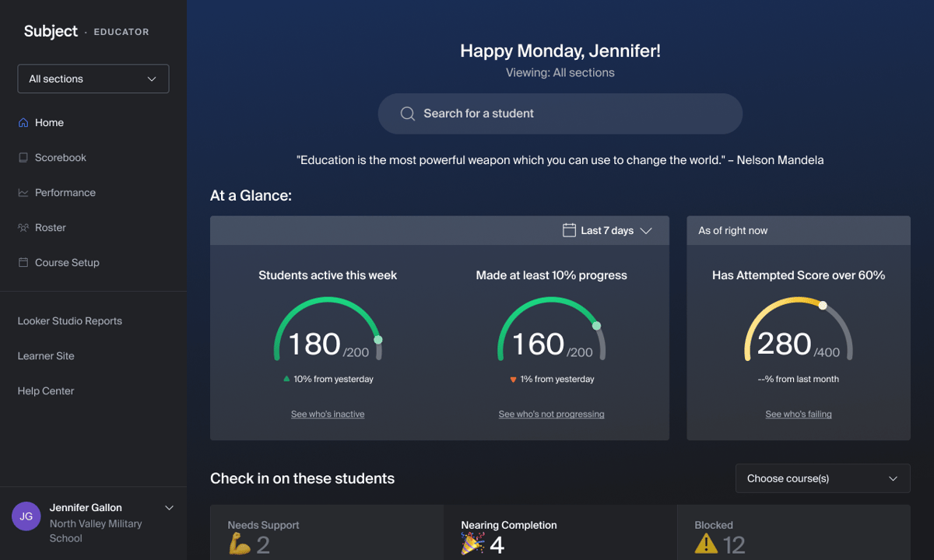Click the Scorebook book icon

23,158
